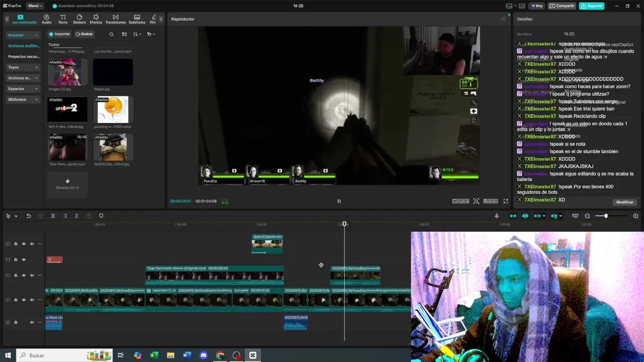Hide the text track
The image size is (644, 362).
(24, 260)
